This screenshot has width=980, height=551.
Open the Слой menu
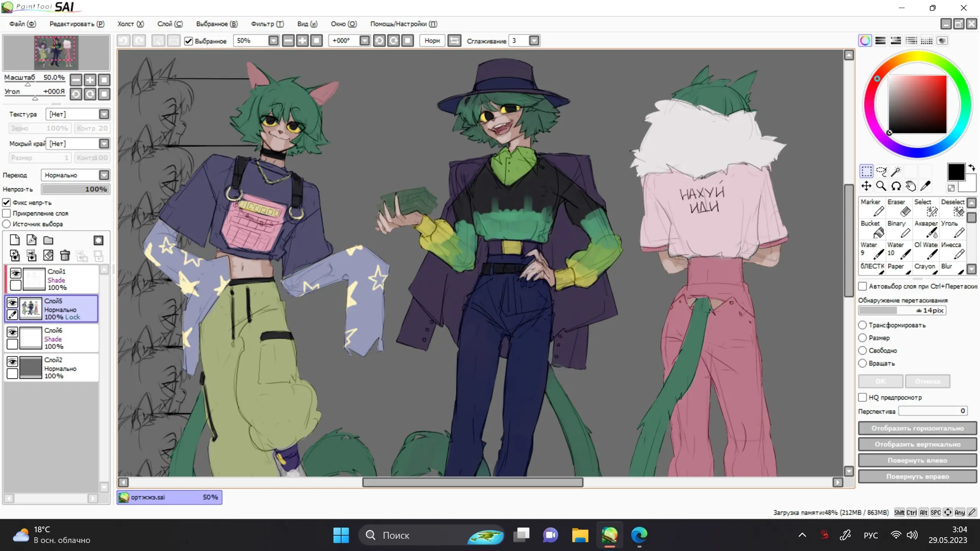pos(170,24)
